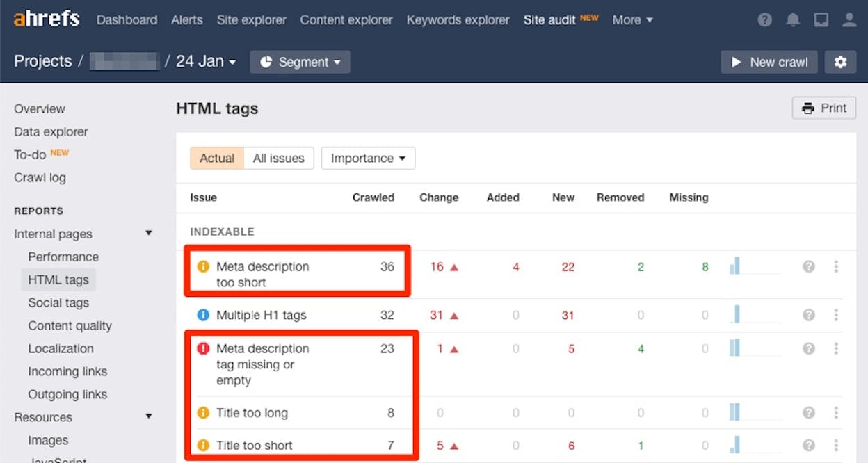Click the tutorials screen icon in header
Image resolution: width=868 pixels, height=463 pixels.
[x=821, y=20]
